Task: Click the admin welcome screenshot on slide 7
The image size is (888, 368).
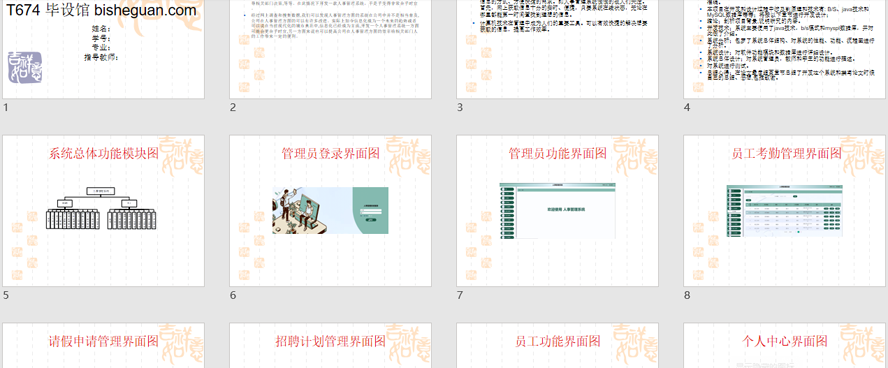Action: [557, 211]
